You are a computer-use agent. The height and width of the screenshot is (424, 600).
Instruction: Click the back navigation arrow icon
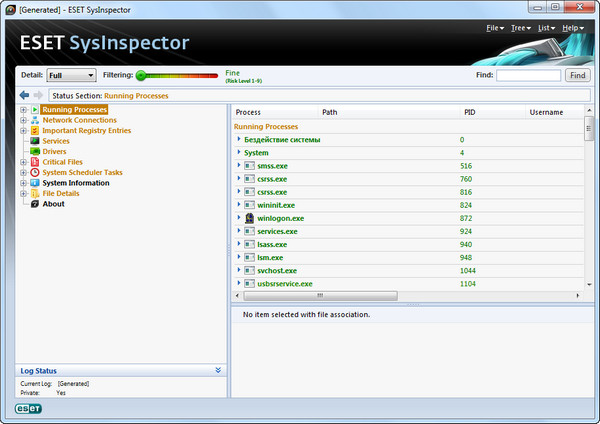[24, 96]
